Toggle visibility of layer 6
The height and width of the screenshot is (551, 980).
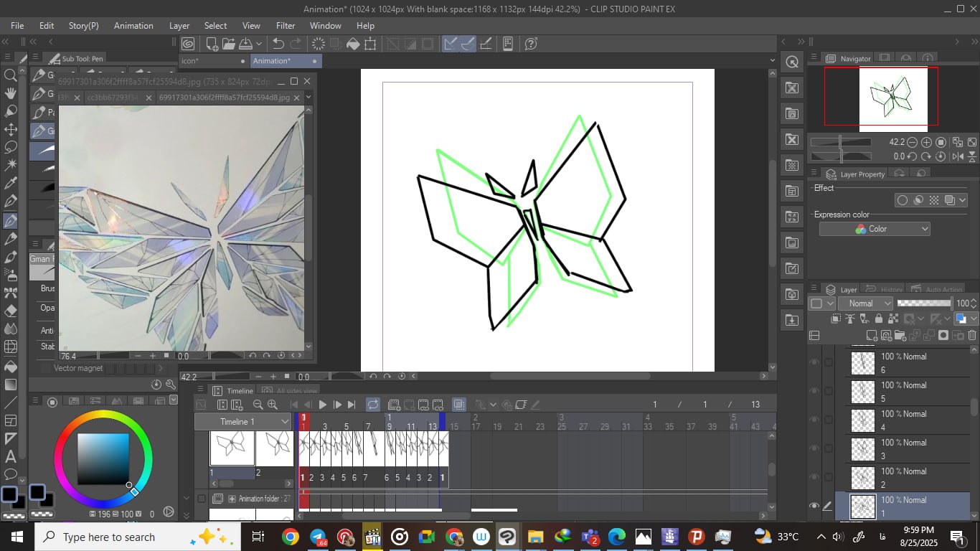click(x=814, y=362)
